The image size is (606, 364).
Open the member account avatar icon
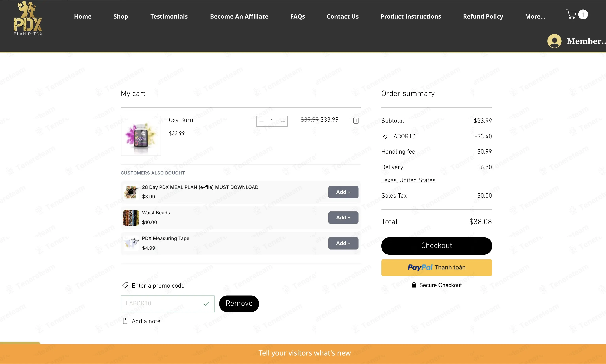pyautogui.click(x=554, y=41)
